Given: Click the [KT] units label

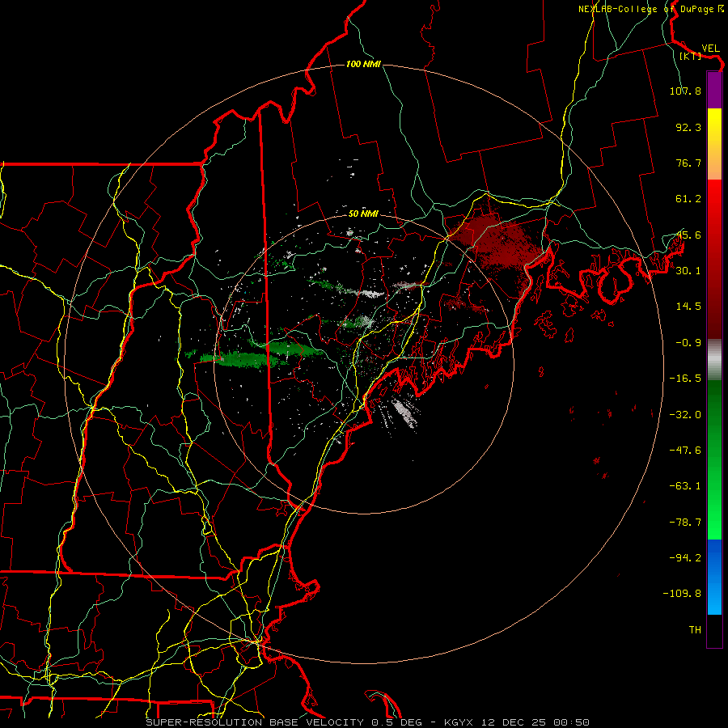Looking at the screenshot, I should pyautogui.click(x=691, y=56).
